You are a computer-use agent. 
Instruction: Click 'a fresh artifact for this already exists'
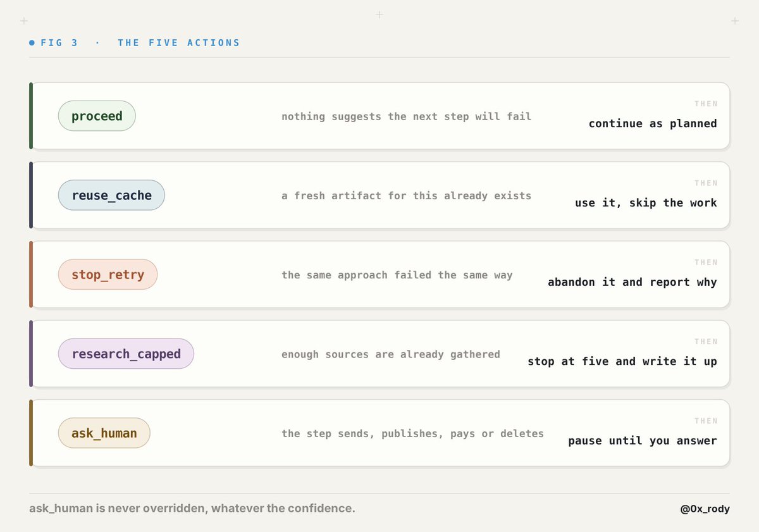(x=406, y=195)
